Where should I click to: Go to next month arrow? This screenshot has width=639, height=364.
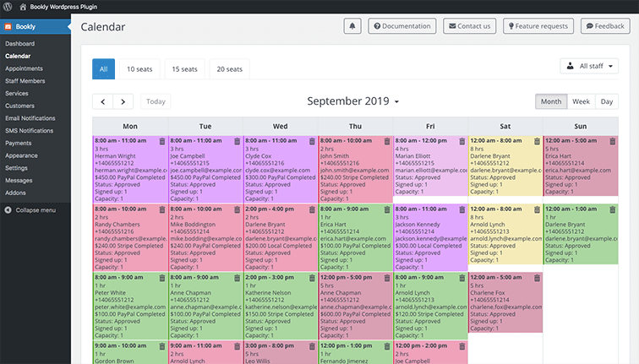pyautogui.click(x=123, y=101)
